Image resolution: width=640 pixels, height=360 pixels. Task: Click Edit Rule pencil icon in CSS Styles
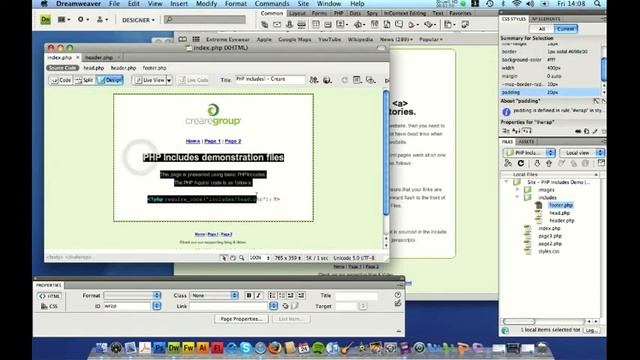(595, 131)
